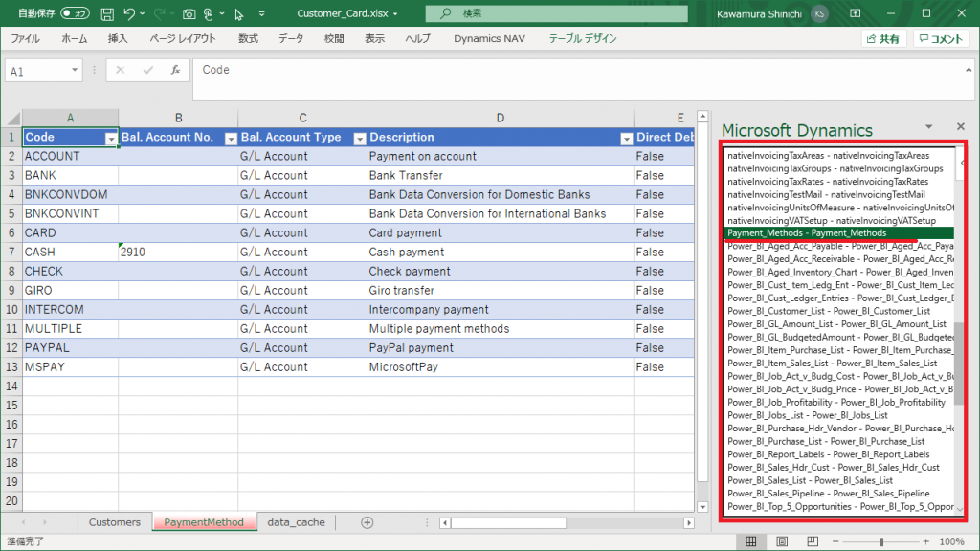Image resolution: width=980 pixels, height=551 pixels.
Task: Click the vertical scroll down arrow of the sheet
Action: [x=702, y=507]
